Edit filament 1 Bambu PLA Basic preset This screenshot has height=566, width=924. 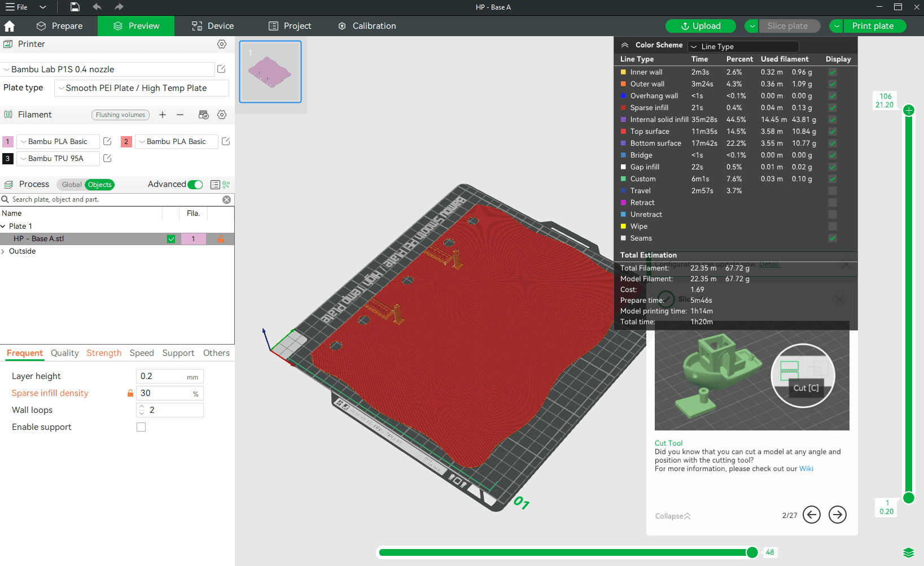pos(107,141)
